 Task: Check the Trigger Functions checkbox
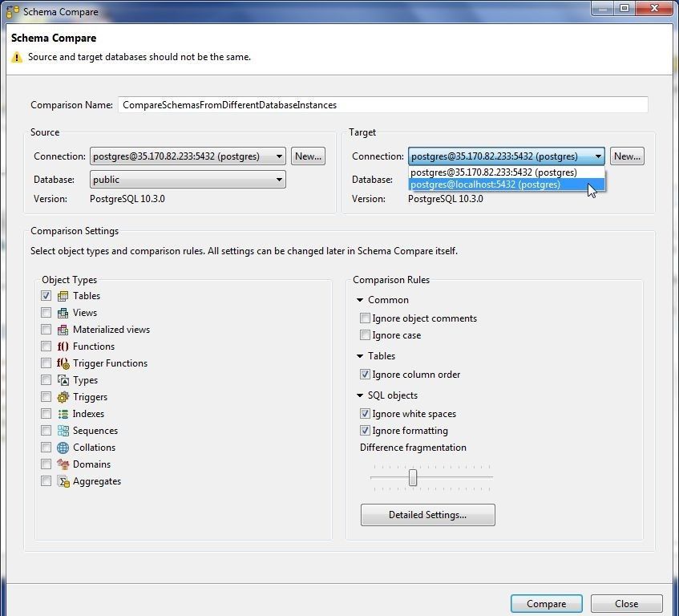click(x=46, y=363)
